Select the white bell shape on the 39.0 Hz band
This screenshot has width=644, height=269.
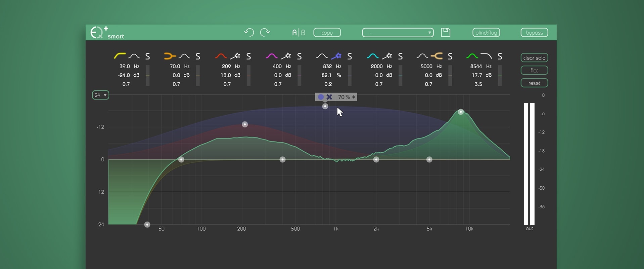[134, 56]
